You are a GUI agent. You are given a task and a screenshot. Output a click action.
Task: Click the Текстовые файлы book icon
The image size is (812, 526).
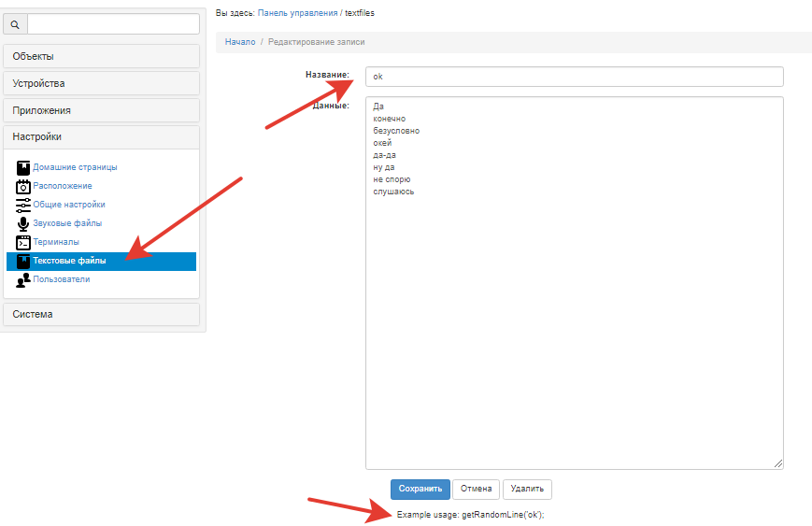coord(22,261)
